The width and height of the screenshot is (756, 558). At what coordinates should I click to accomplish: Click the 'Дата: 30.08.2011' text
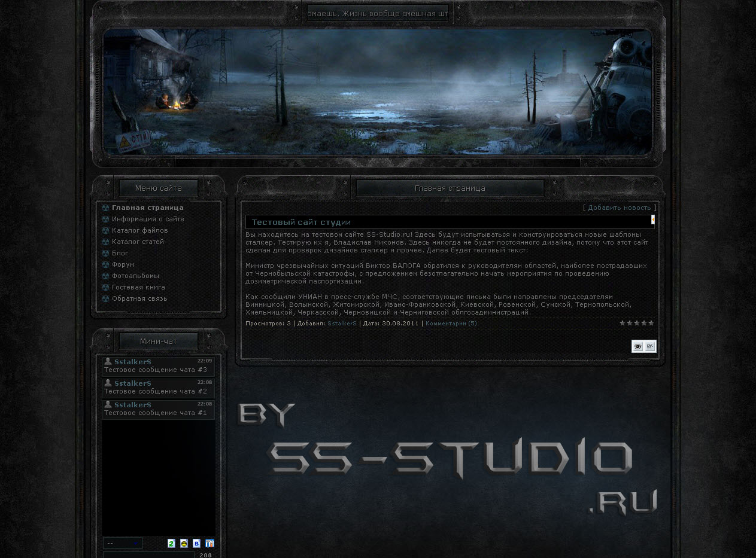pyautogui.click(x=391, y=323)
